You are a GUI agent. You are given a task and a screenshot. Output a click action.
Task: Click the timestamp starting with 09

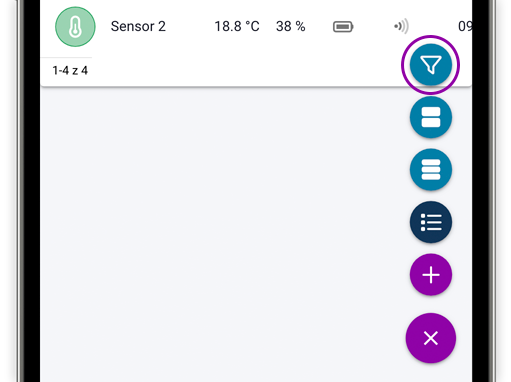tap(465, 26)
